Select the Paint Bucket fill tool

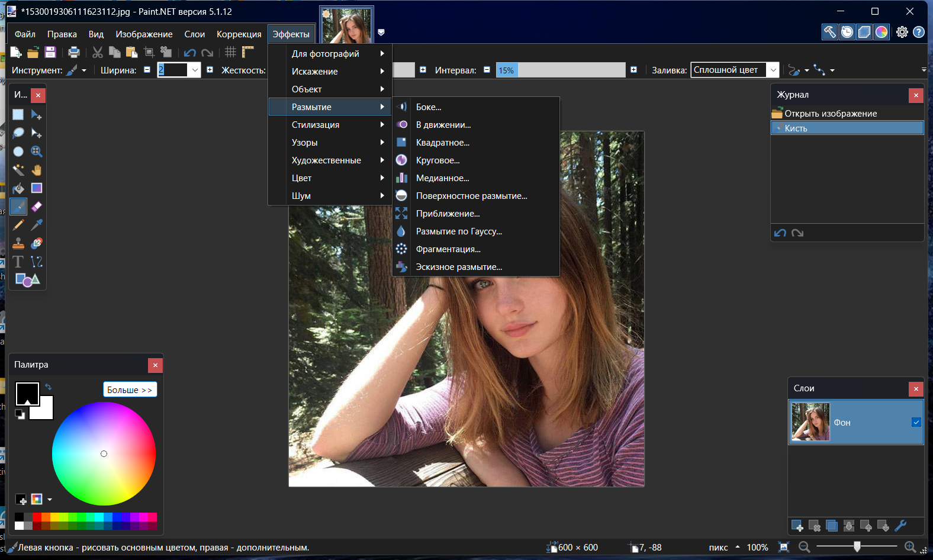(18, 189)
